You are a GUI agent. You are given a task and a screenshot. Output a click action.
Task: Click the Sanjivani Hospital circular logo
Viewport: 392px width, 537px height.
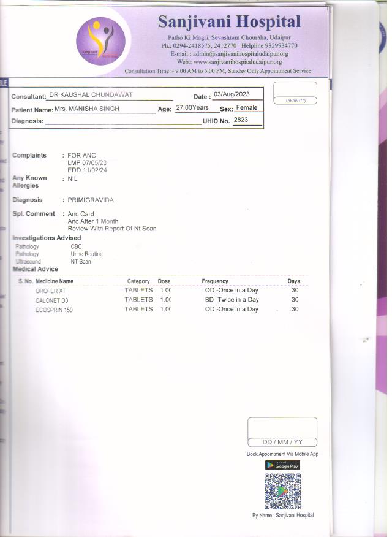(x=100, y=42)
